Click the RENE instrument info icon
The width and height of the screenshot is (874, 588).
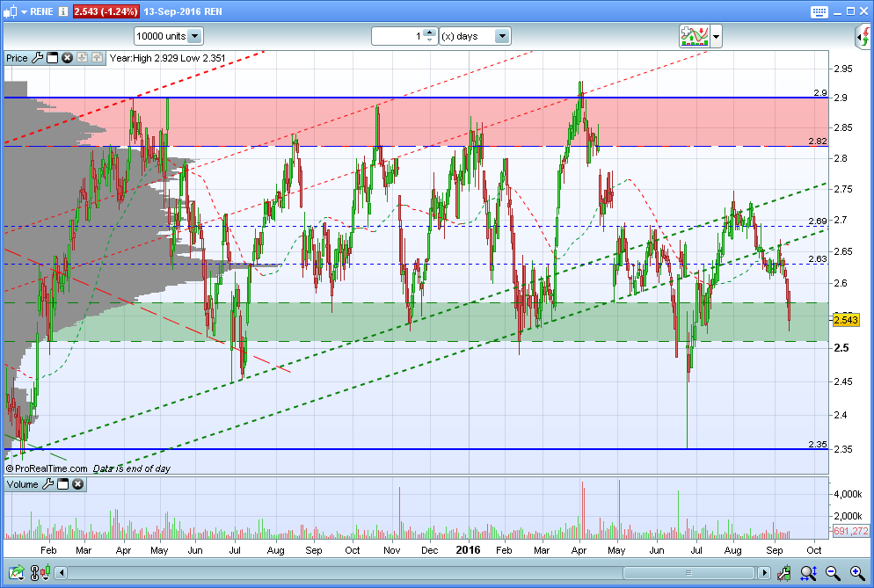pos(63,11)
